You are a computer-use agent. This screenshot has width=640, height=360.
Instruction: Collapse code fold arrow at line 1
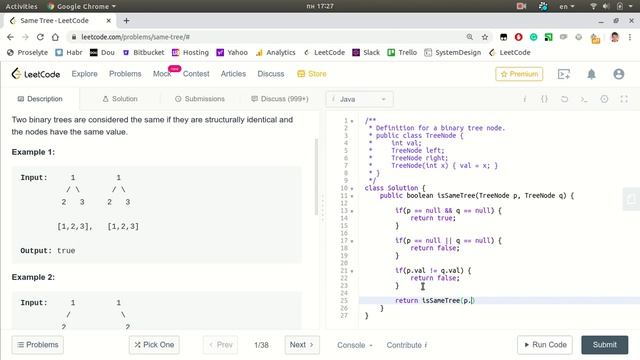pyautogui.click(x=352, y=121)
